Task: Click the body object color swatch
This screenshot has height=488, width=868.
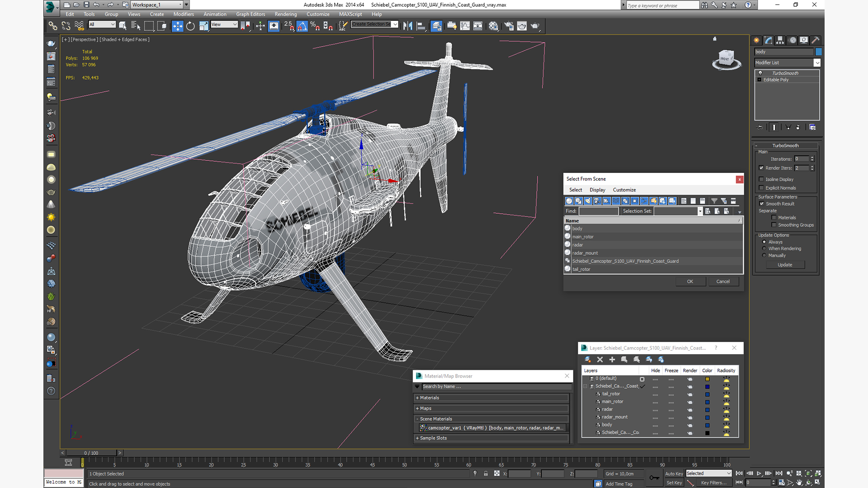Action: pos(818,52)
